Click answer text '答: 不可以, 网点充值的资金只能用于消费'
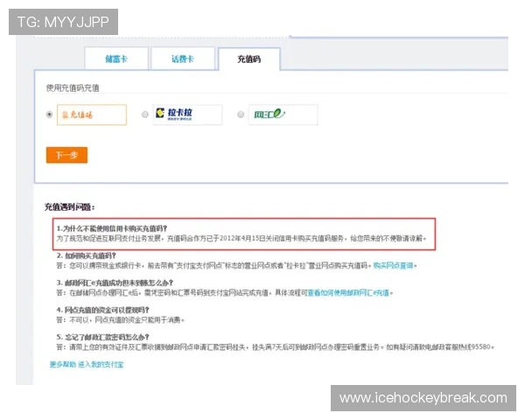525x420 pixels. pyautogui.click(x=120, y=320)
